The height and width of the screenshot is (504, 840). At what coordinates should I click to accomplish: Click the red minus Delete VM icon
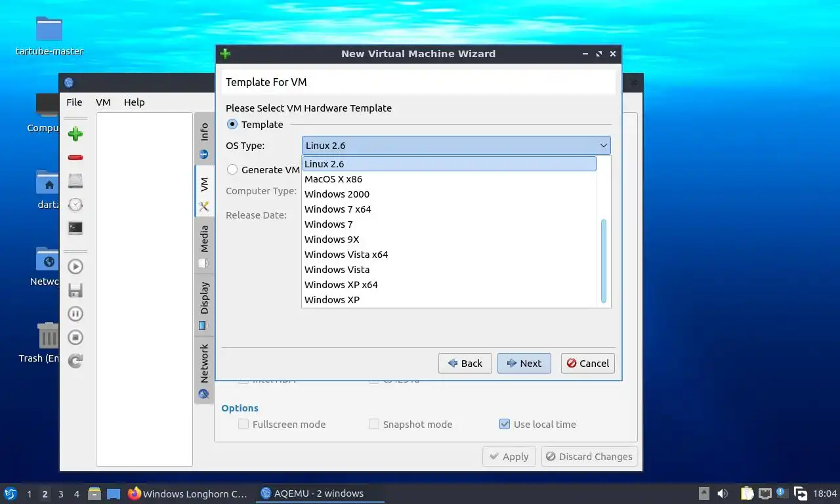coord(75,157)
